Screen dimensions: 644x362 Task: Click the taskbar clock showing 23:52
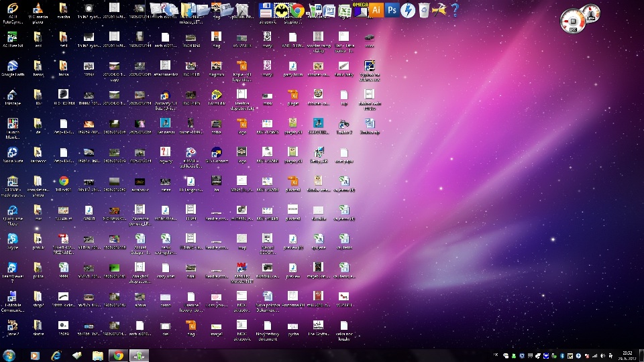click(627, 355)
